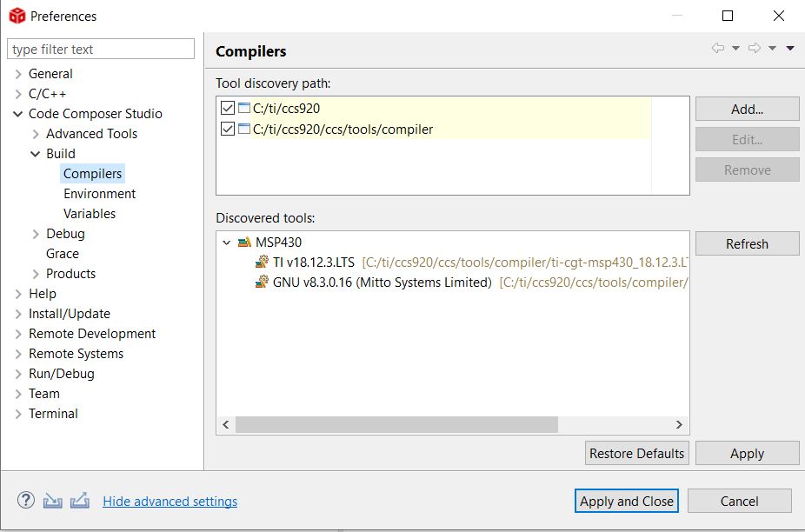The width and height of the screenshot is (805, 532).
Task: Click the back navigation arrow icon
Action: 718,49
